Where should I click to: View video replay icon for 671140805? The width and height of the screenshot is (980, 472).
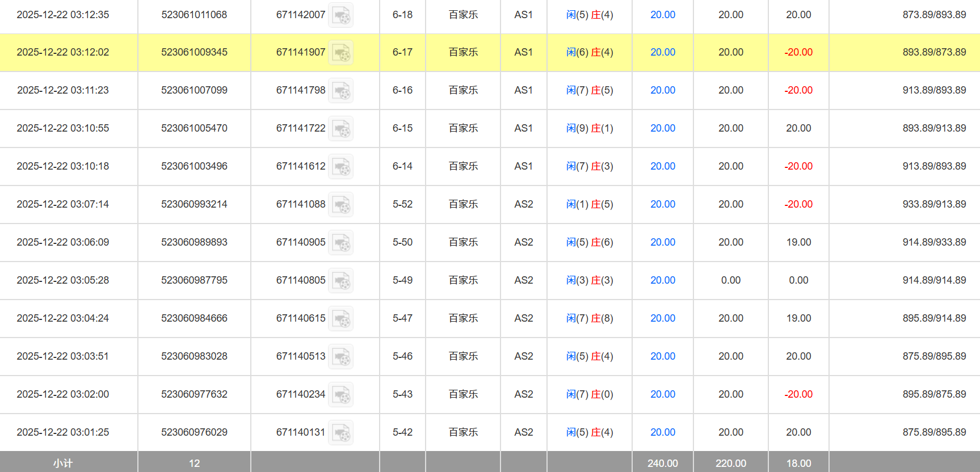pyautogui.click(x=341, y=281)
